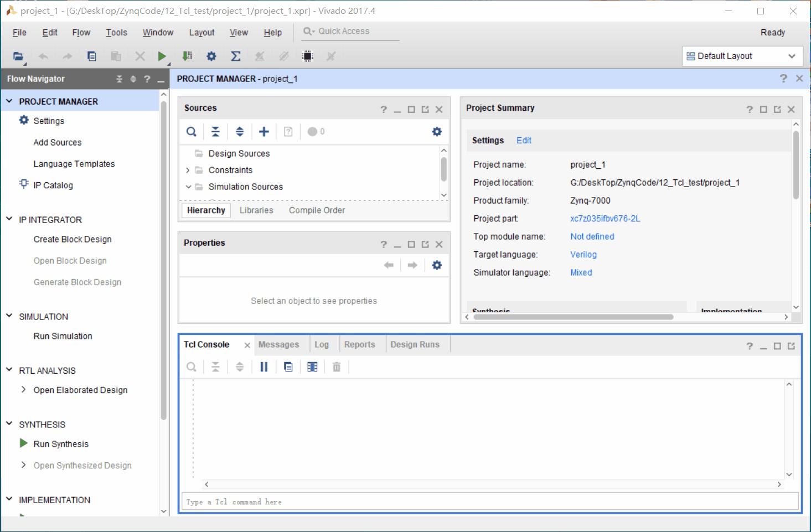
Task: Minimize the Properties panel
Action: coord(397,245)
